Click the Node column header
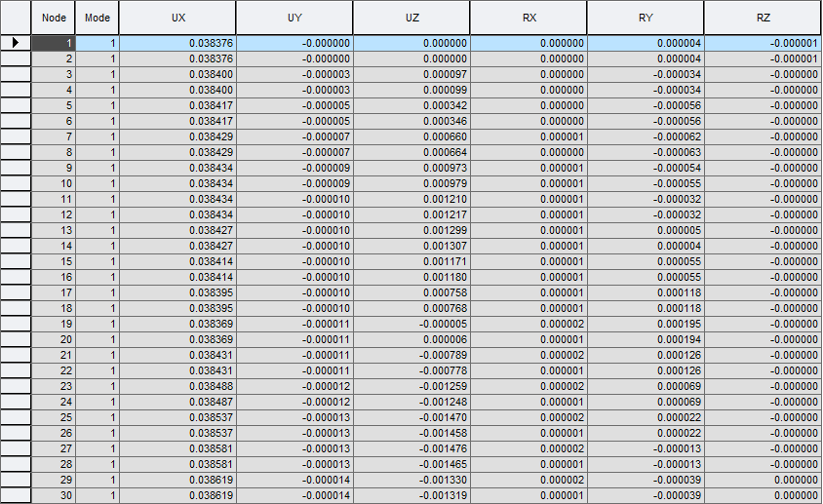The width and height of the screenshot is (823, 504). [54, 18]
